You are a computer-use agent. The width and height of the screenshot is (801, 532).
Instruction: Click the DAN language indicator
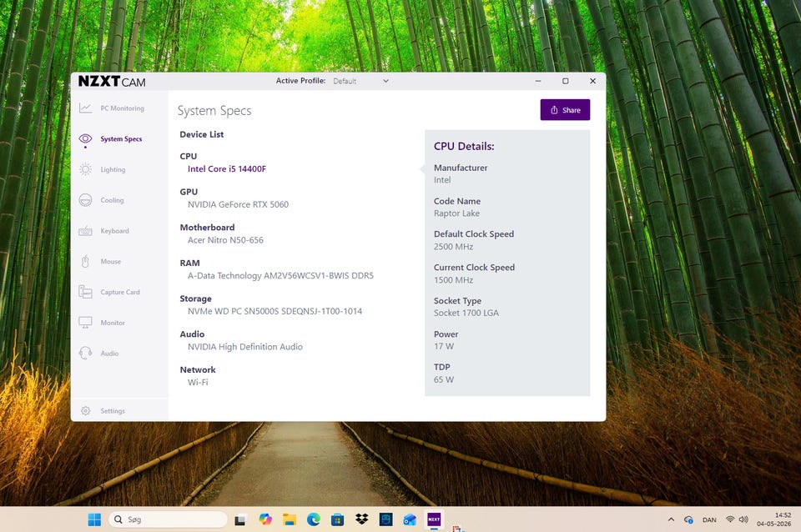709,519
